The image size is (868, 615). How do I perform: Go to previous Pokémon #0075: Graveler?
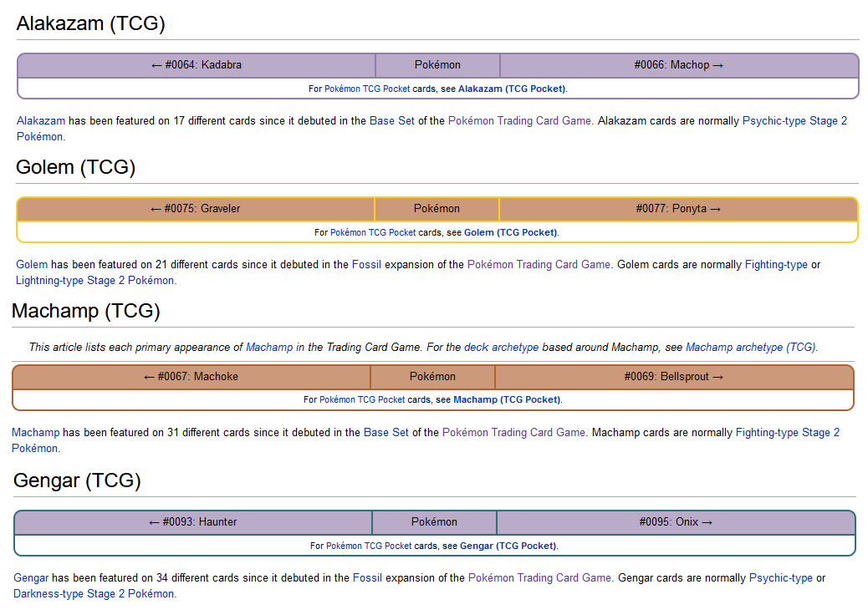coord(196,209)
